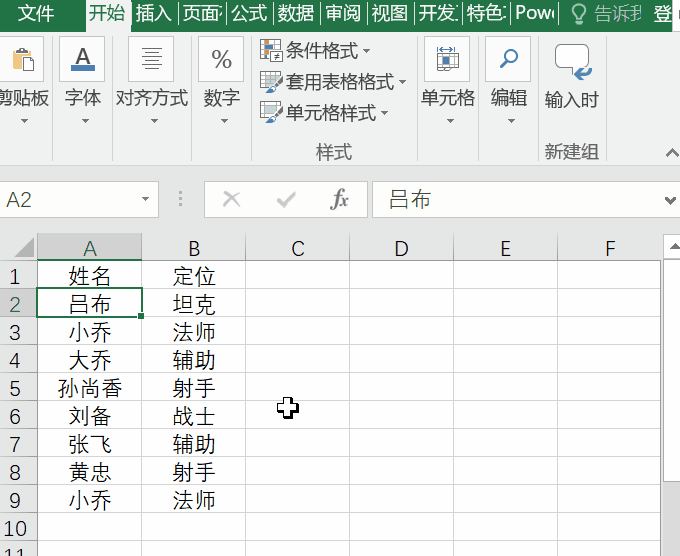Select cell containing 刘备
The height and width of the screenshot is (556, 680).
pos(89,416)
